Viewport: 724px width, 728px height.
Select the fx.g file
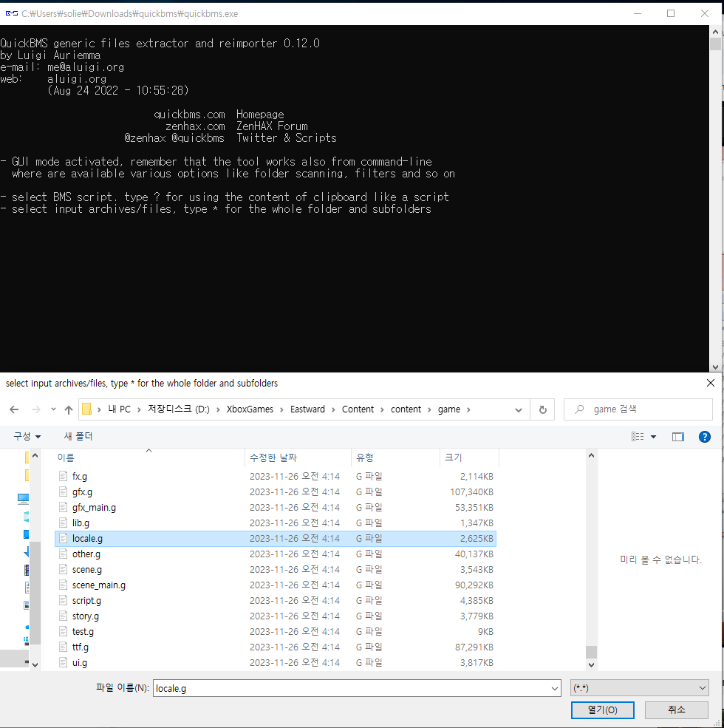point(276,477)
